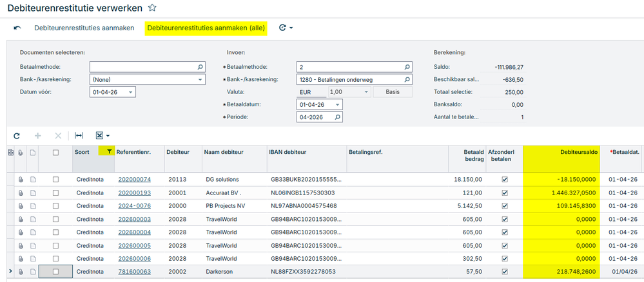Click grid column configurator icon in header
This screenshot has height=282, width=644.
click(x=11, y=153)
